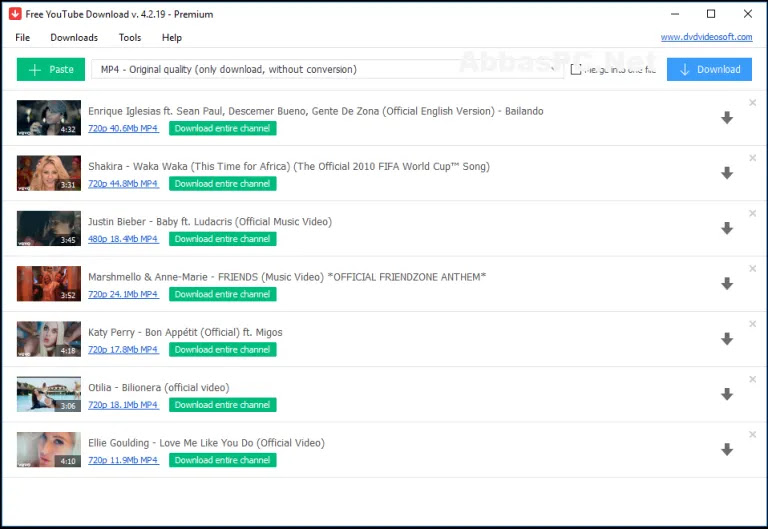This screenshot has width=768, height=529.
Task: Open the Tools menu
Action: click(x=130, y=38)
